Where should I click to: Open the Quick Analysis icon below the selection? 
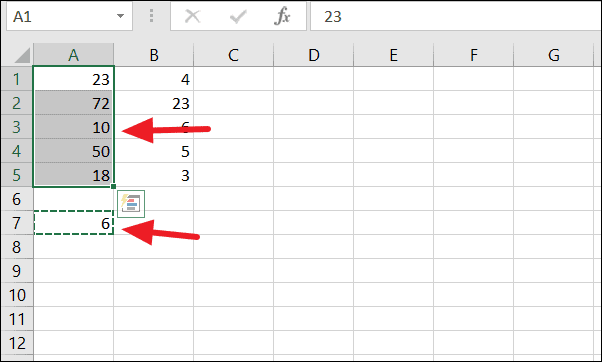[131, 204]
